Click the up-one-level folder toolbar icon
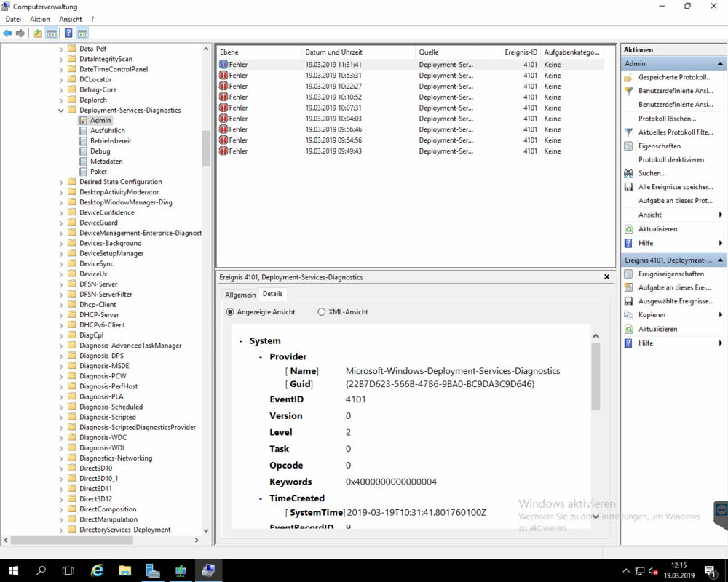 click(x=38, y=33)
